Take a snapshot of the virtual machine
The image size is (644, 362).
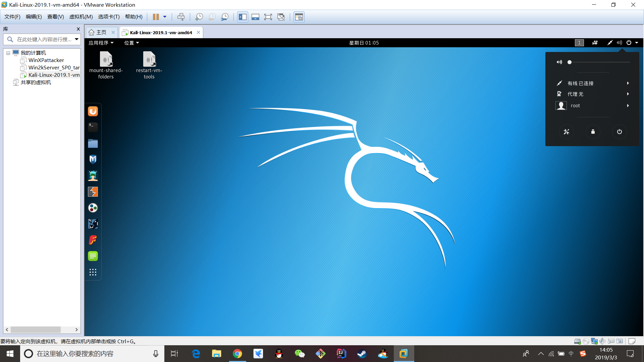(x=199, y=17)
